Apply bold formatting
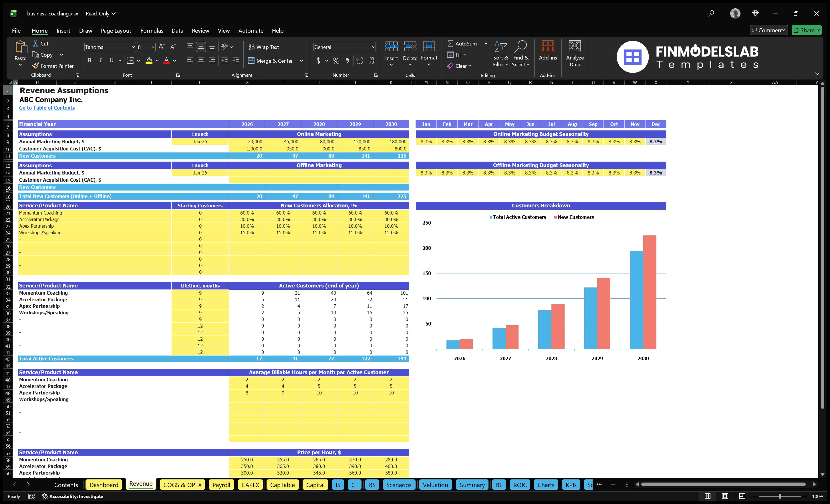The width and height of the screenshot is (830, 504). coord(89,60)
